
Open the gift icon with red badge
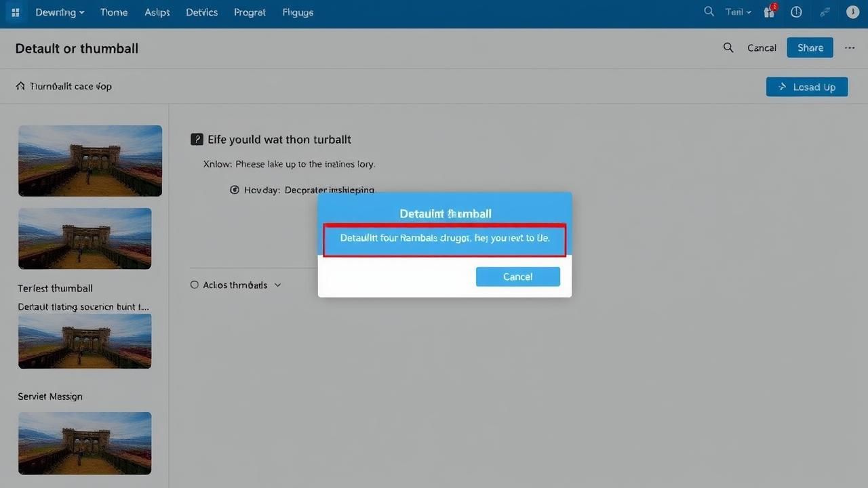(769, 12)
